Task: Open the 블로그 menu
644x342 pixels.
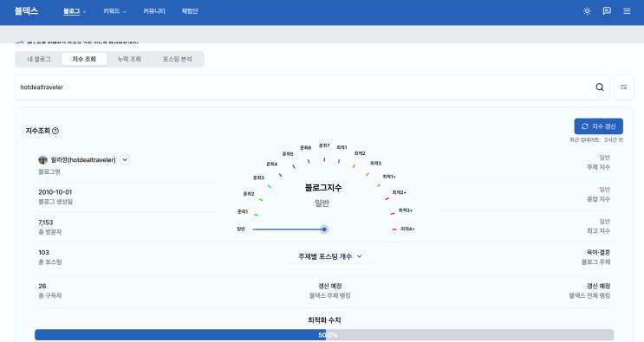Action: click(75, 11)
